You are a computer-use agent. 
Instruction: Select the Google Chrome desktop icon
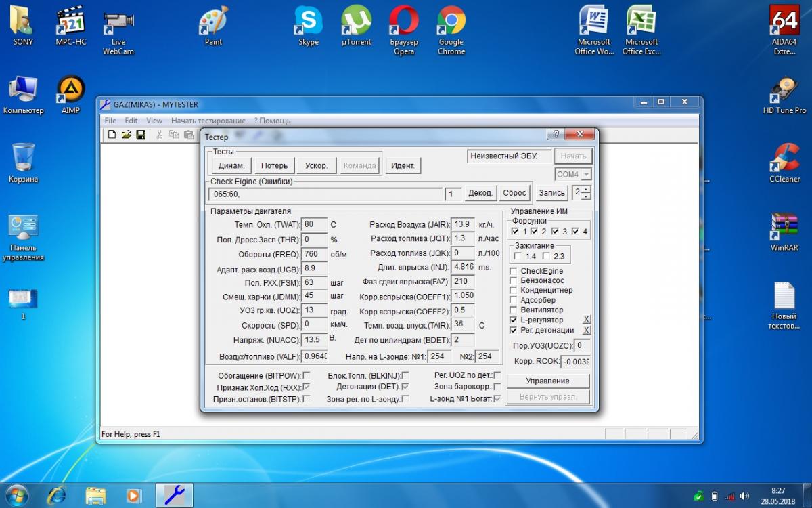(x=451, y=30)
